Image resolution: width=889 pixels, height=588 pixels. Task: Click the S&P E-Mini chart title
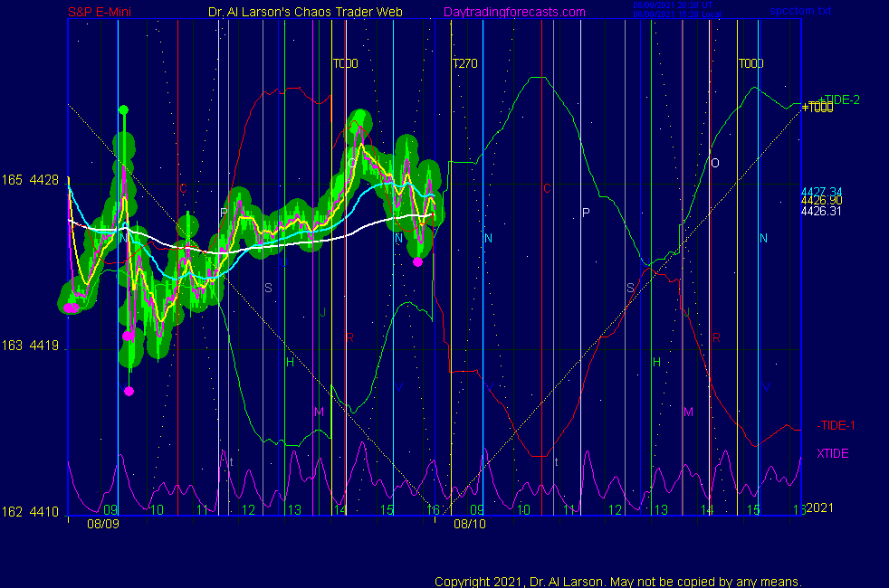tap(100, 12)
